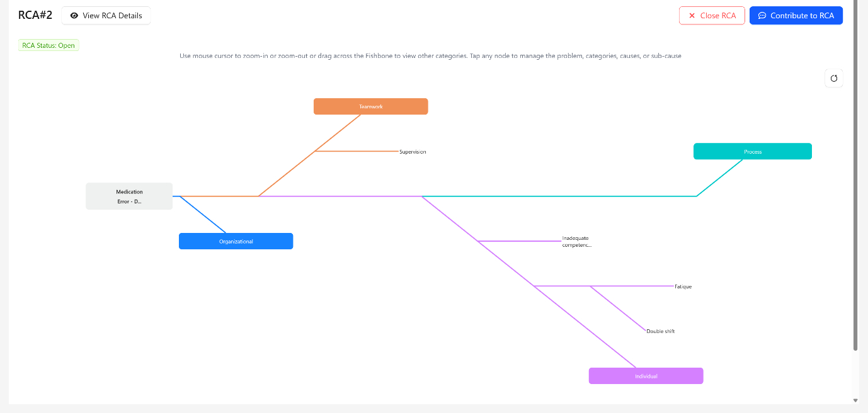Click the chat bubble icon on Contribute button
Screen dimensions: 868x413
762,16
